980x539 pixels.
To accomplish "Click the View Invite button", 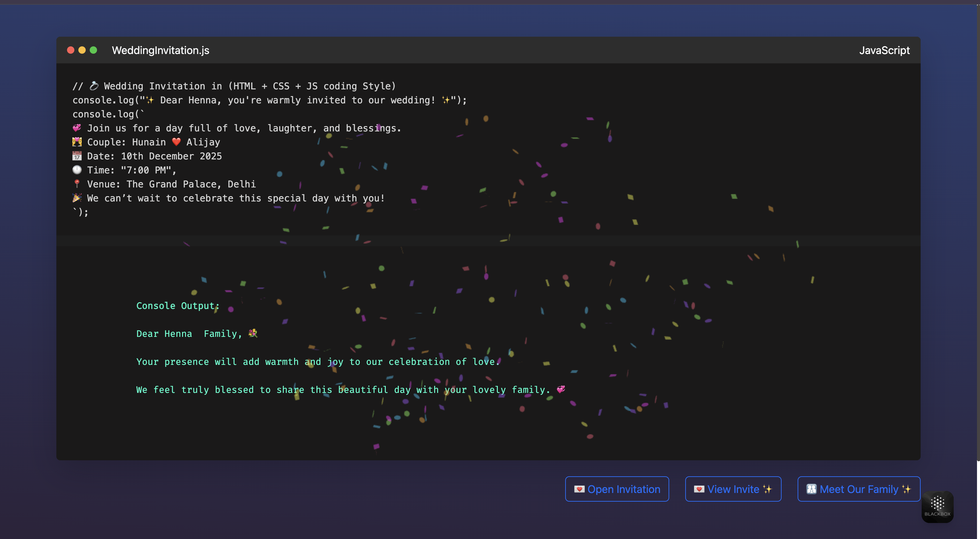I will tap(733, 489).
